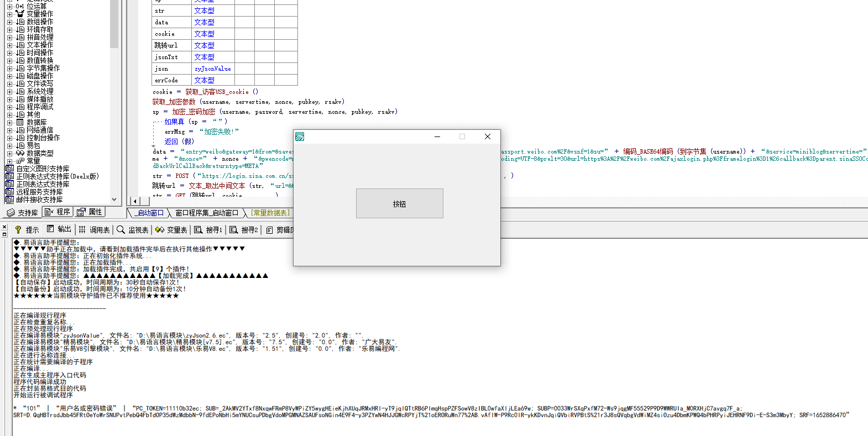Switch to the 变量表 bottom tab
868x436 pixels.
tap(171, 229)
